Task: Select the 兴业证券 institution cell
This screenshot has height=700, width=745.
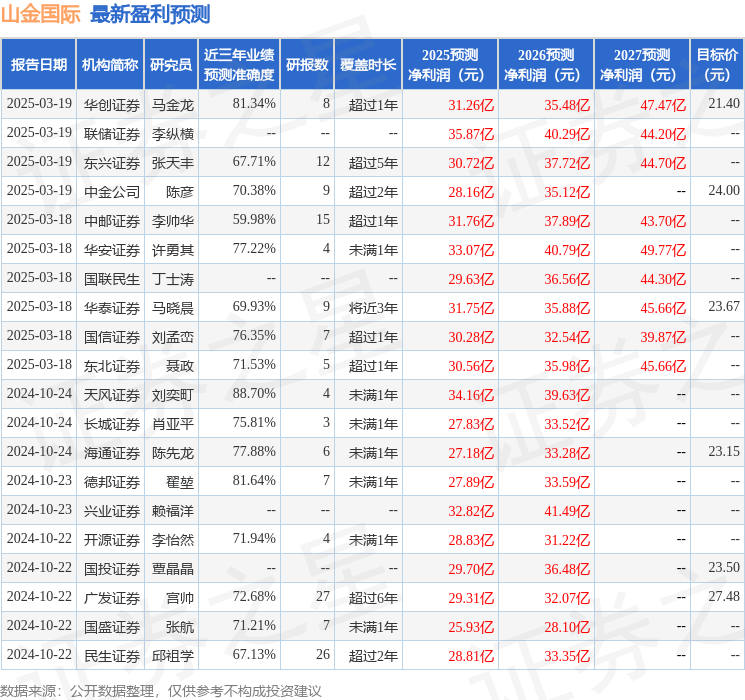Action: click(x=112, y=510)
